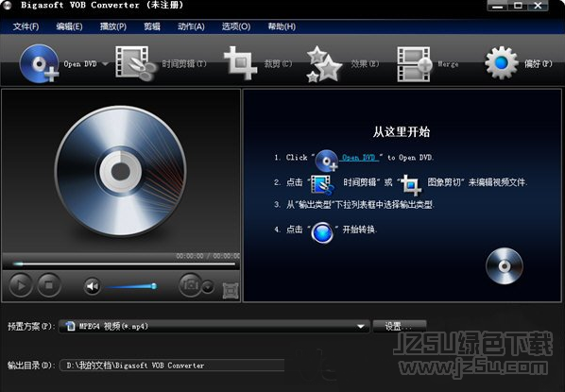Click the blue convert button in step 4
565x392 pixels.
coord(322,232)
